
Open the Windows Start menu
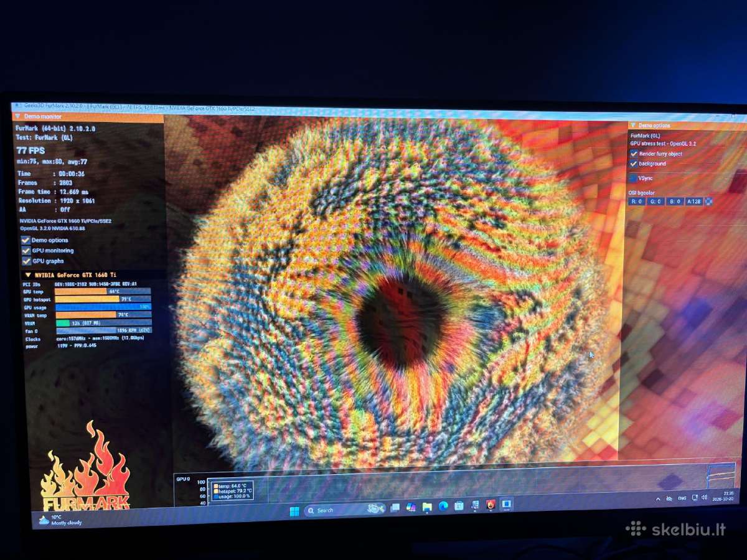coord(294,511)
